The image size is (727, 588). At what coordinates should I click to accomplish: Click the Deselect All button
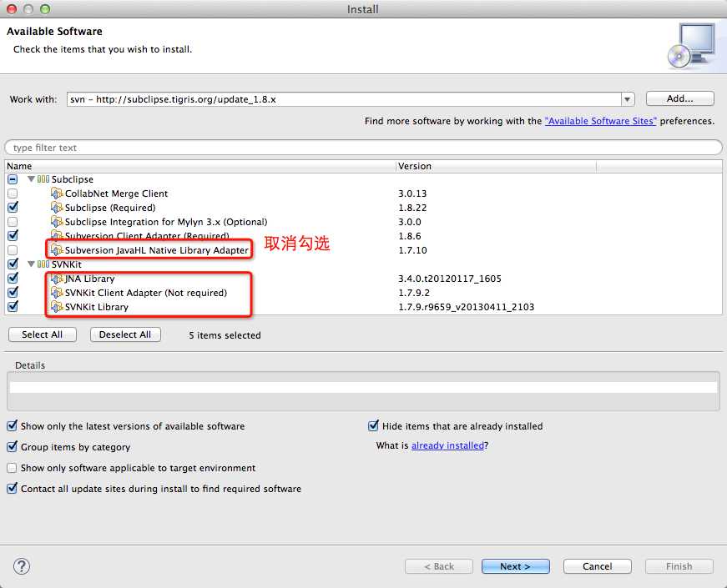125,334
